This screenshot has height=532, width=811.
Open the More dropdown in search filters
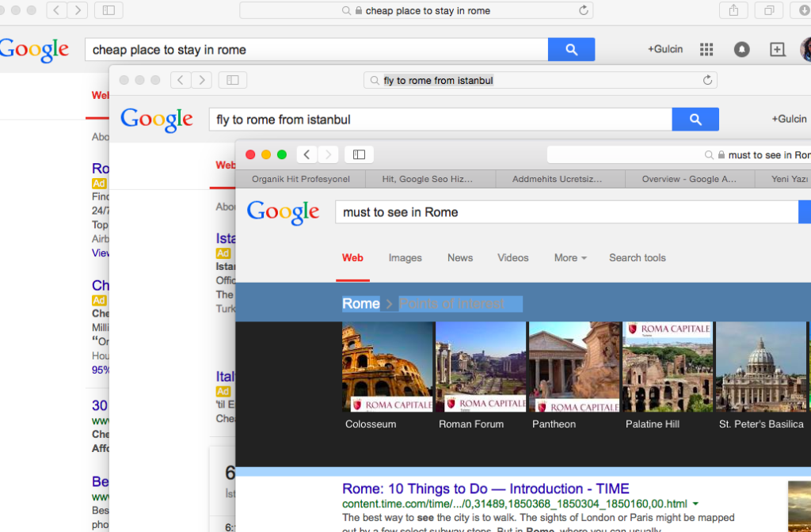click(x=570, y=257)
